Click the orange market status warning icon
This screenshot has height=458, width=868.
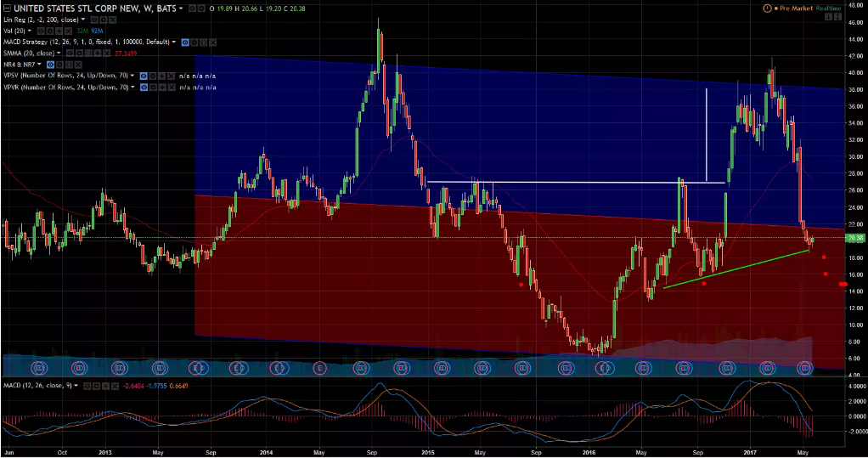click(767, 8)
